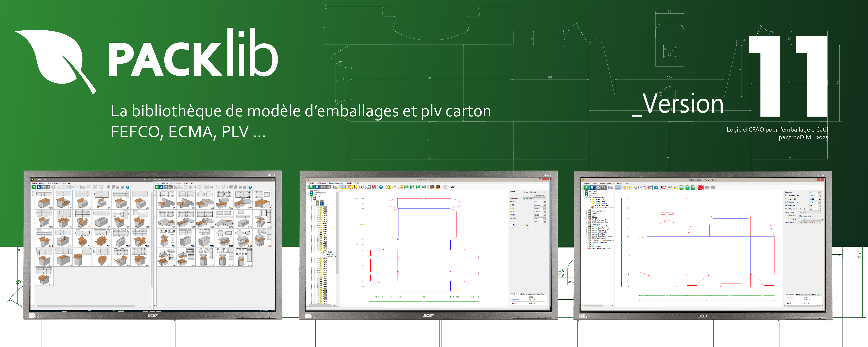Click red Océ ProCut icon in Smart_Box toolbar
Viewport: 868px width, 347px height.
click(x=700, y=188)
